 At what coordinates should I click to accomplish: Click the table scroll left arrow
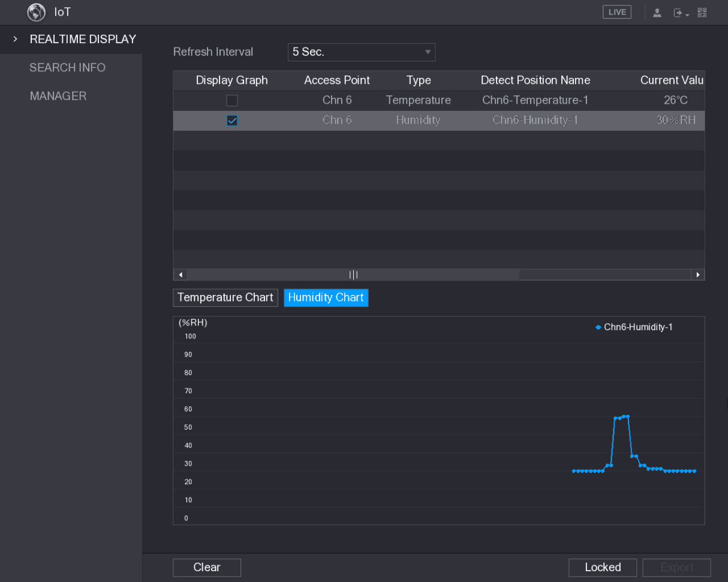pyautogui.click(x=181, y=275)
